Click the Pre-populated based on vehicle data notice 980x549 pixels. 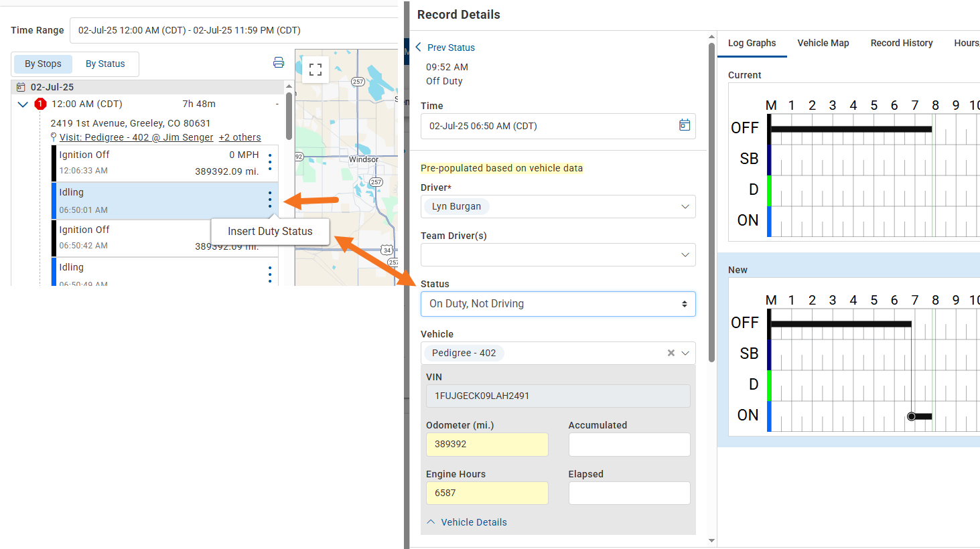[502, 168]
